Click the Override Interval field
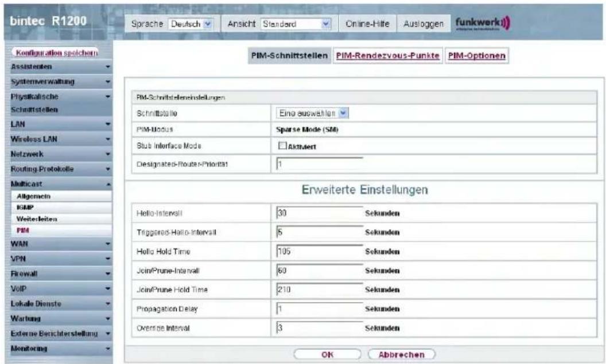The height and width of the screenshot is (364, 606). click(x=320, y=328)
